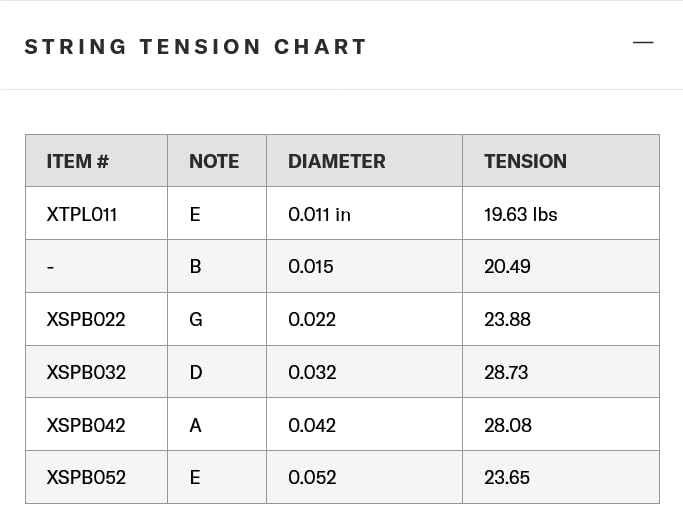Select item XSPB022 cell
Image resolution: width=683 pixels, height=523 pixels.
(x=86, y=320)
